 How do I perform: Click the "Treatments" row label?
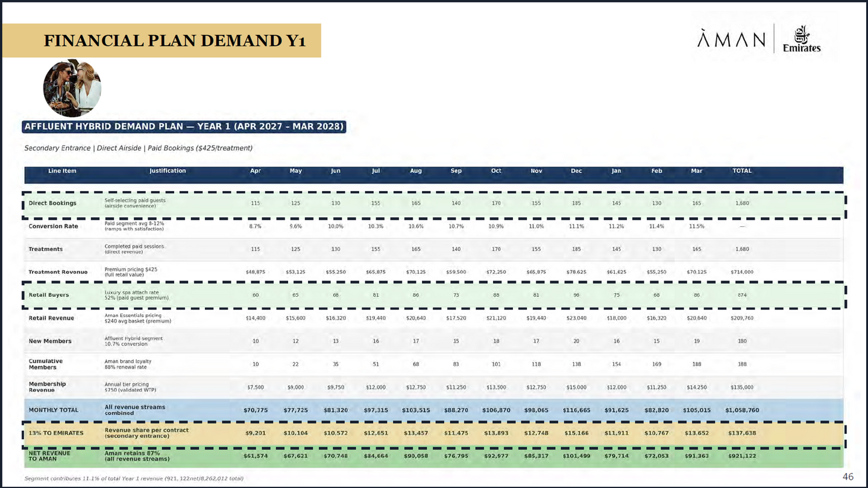pos(46,249)
